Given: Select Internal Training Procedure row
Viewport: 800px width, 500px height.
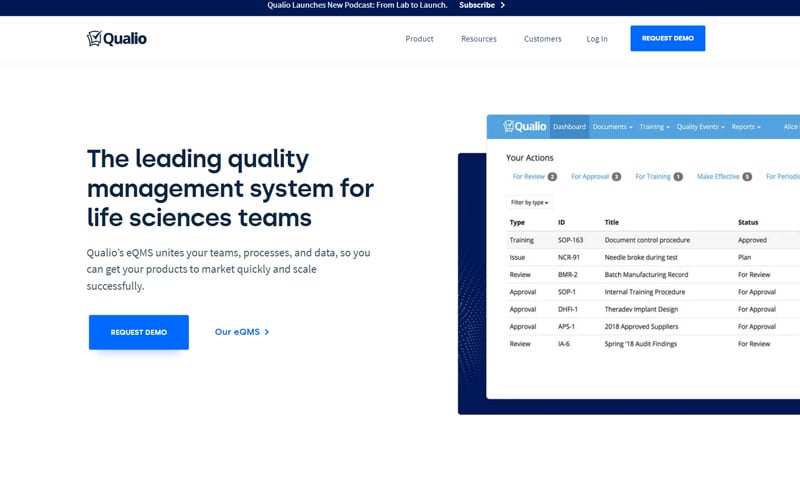Looking at the screenshot, I should click(x=653, y=292).
